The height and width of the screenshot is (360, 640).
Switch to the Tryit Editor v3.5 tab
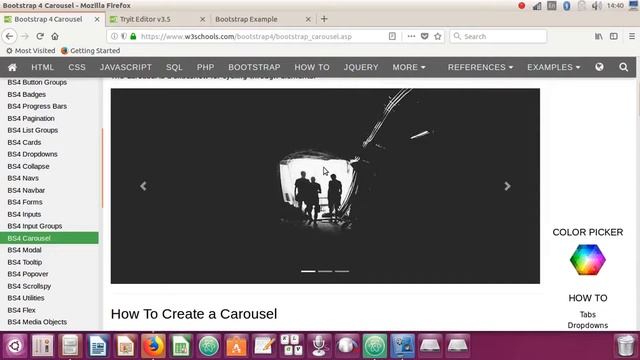tap(158, 19)
